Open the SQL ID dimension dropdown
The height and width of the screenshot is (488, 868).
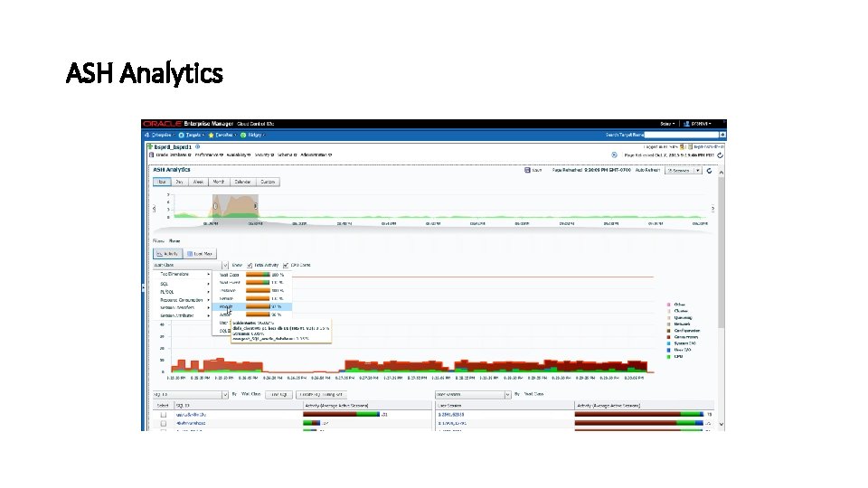click(x=191, y=395)
